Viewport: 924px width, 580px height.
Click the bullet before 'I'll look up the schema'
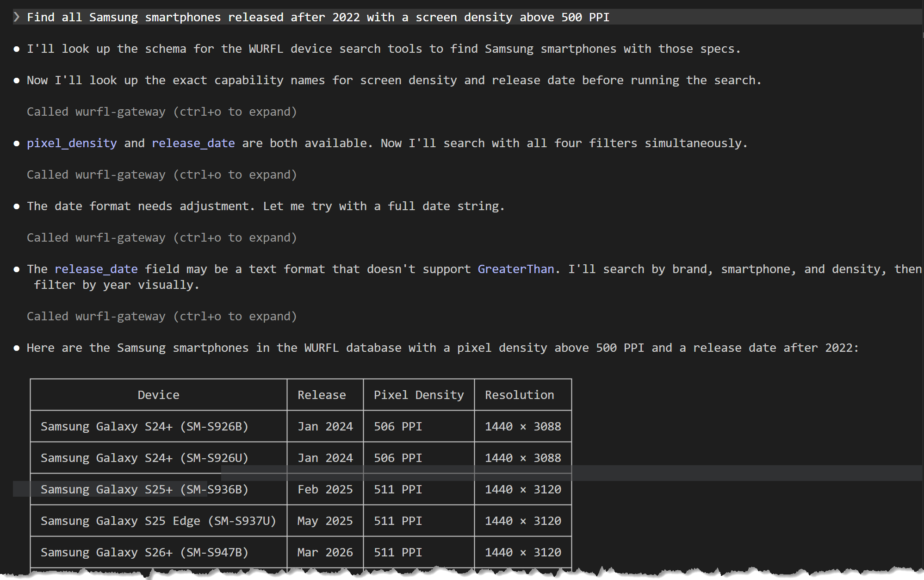coord(17,49)
